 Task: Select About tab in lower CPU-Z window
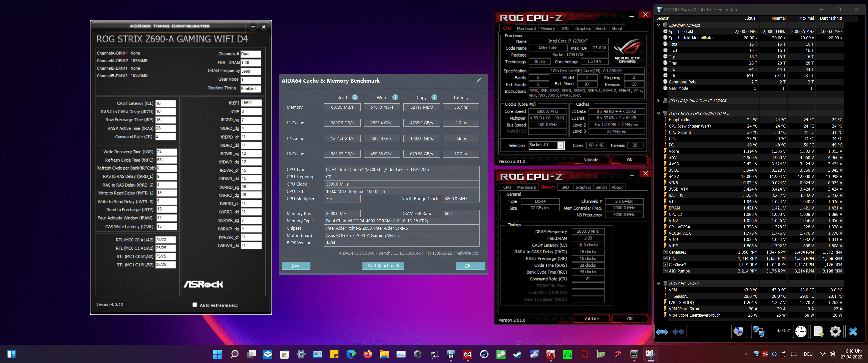point(617,187)
